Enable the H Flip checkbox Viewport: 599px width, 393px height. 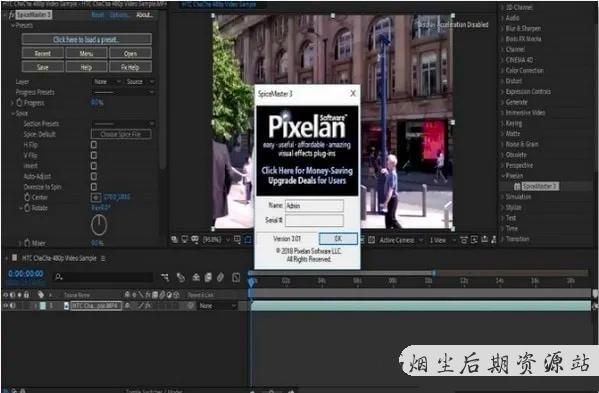pyautogui.click(x=94, y=145)
